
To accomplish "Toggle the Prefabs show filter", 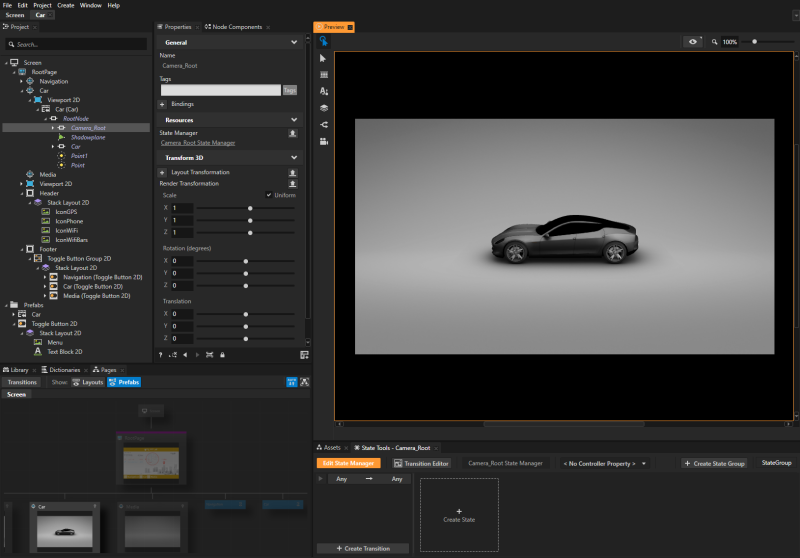I will click(124, 382).
